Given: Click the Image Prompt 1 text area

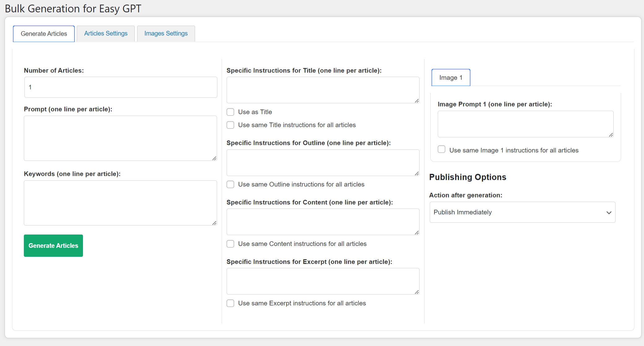Looking at the screenshot, I should click(525, 124).
